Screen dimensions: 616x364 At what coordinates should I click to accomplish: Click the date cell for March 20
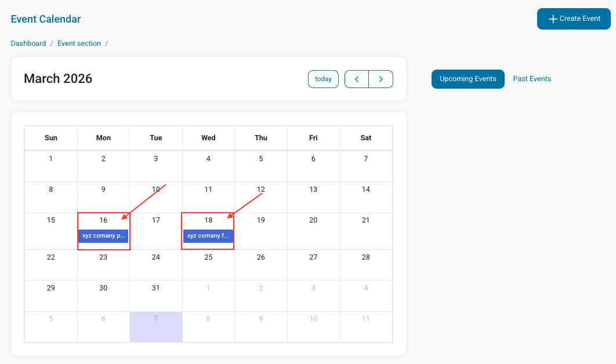tap(313, 231)
